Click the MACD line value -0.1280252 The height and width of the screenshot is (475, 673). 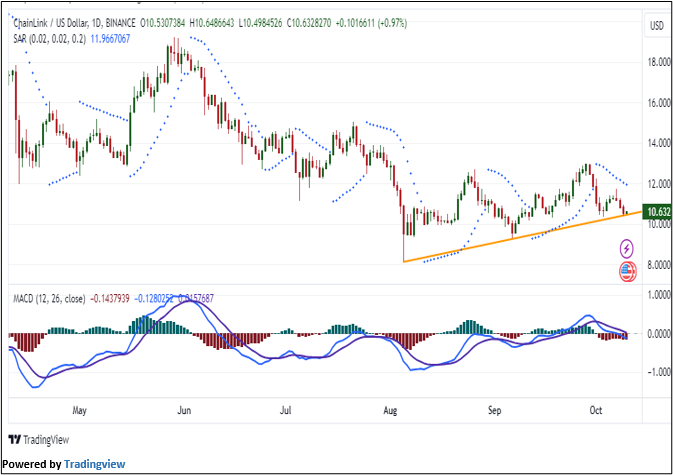pos(154,298)
